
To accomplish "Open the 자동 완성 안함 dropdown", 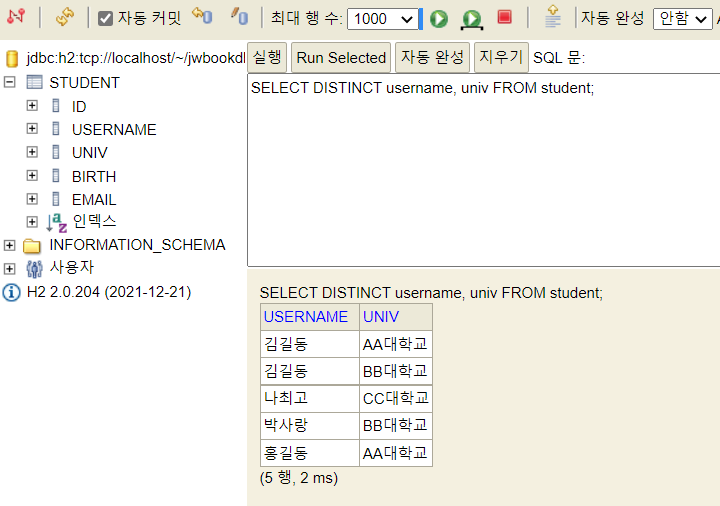I will point(682,19).
